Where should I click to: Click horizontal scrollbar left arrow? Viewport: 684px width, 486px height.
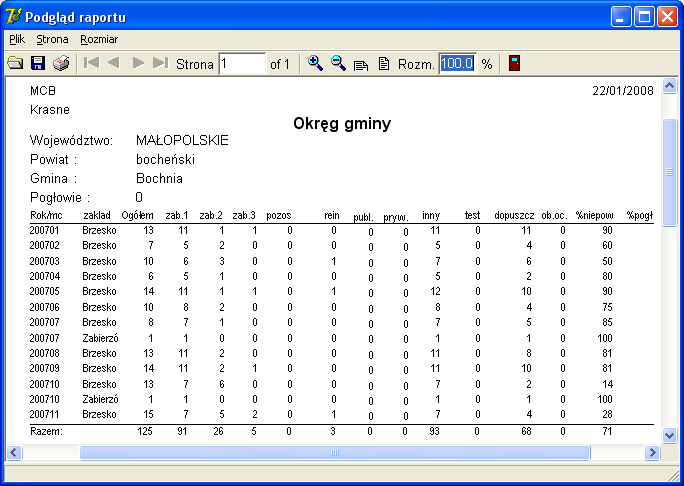click(x=14, y=452)
